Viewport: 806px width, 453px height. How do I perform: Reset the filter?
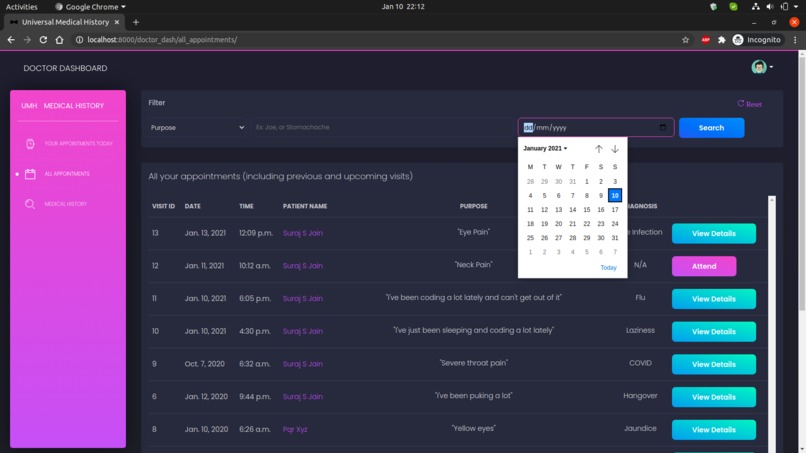[x=749, y=104]
